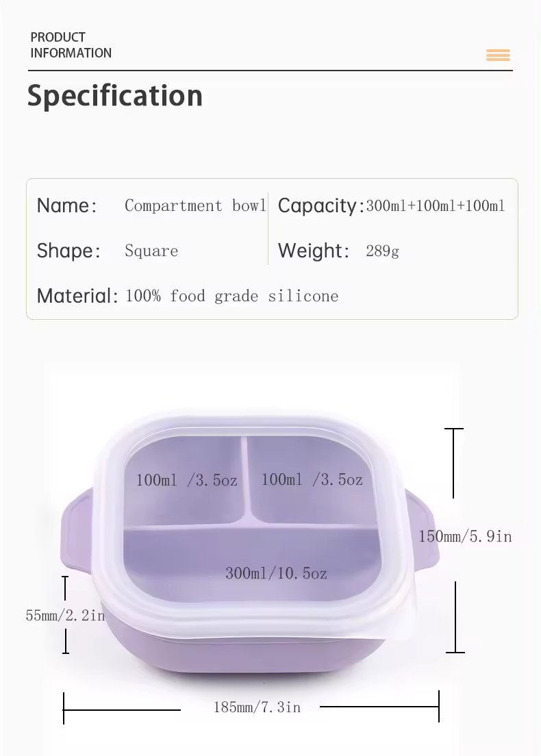541x756 pixels.
Task: Click the Capacity label
Action: tap(320, 205)
